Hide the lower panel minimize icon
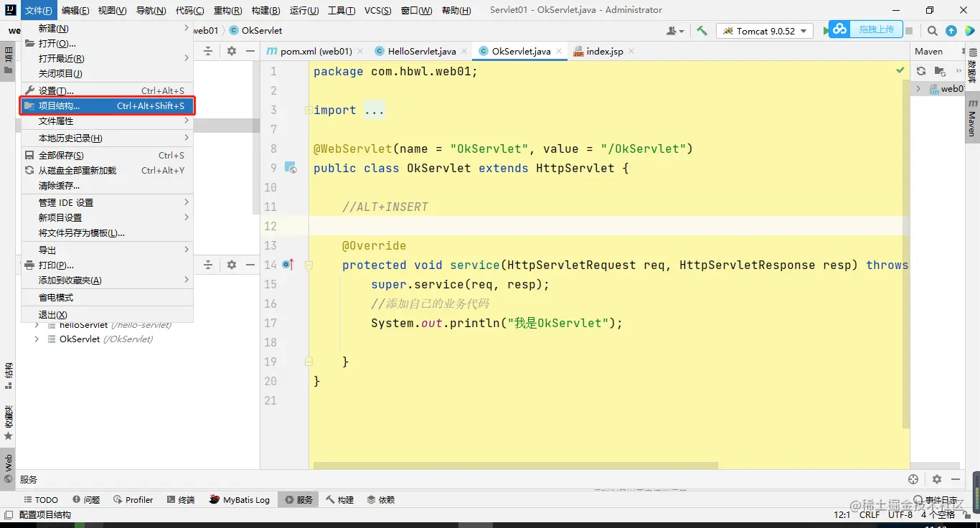The height and width of the screenshot is (528, 980). coord(250,265)
